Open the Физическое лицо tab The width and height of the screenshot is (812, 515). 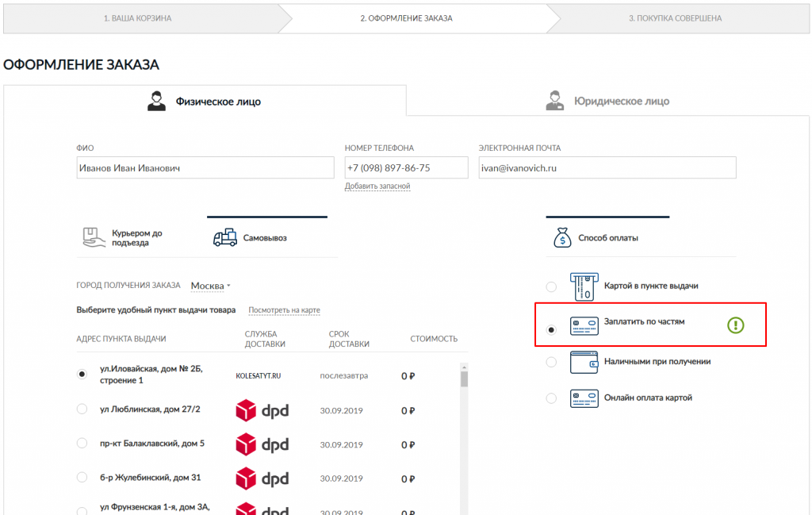coord(205,102)
